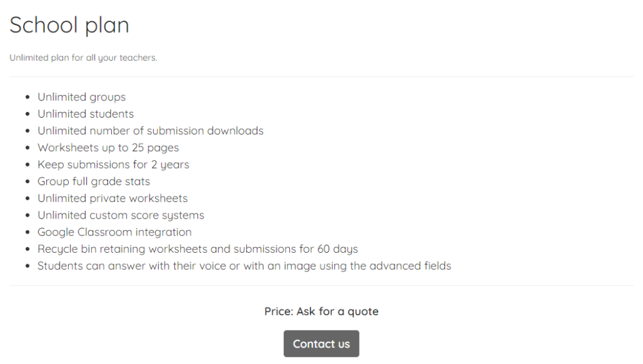Click the bullet beside Unlimited groups
The width and height of the screenshot is (643, 364).
(28, 97)
